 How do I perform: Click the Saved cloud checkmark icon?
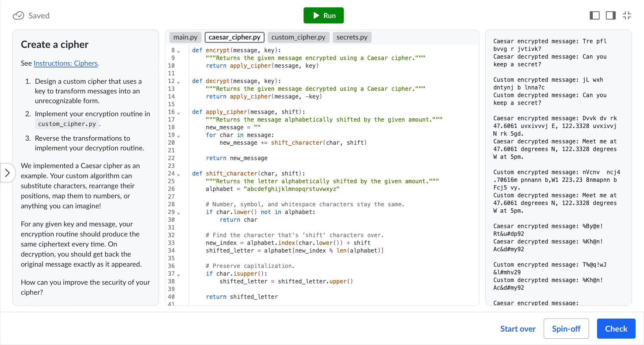point(18,16)
